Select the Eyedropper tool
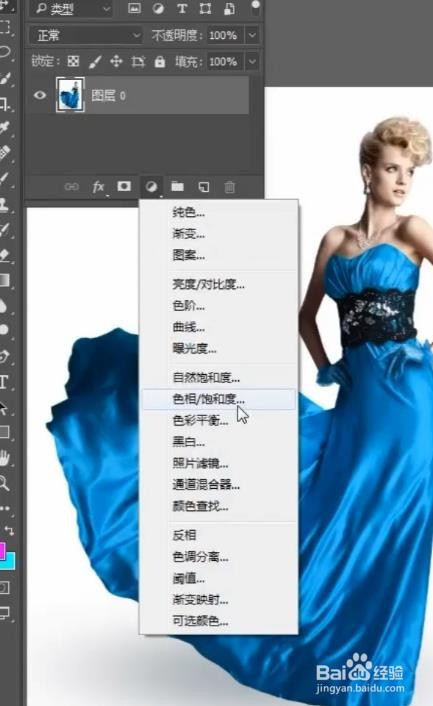Image resolution: width=433 pixels, height=706 pixels. (4, 128)
